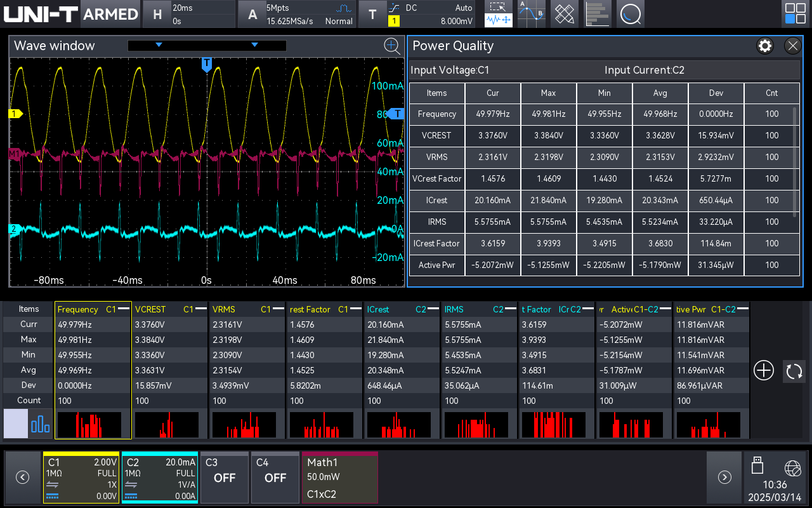This screenshot has height=508, width=812.
Task: Open Power Quality settings gear
Action: tap(765, 46)
